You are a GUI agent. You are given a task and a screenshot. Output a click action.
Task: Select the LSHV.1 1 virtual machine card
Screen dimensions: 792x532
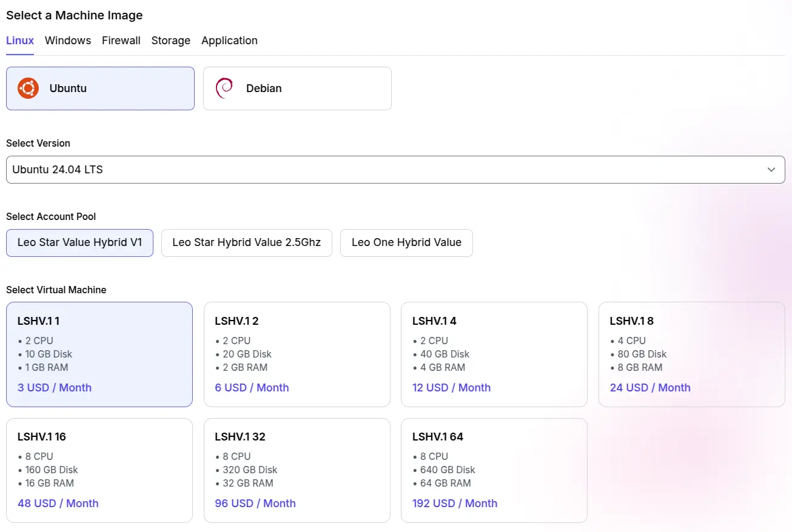tap(99, 354)
